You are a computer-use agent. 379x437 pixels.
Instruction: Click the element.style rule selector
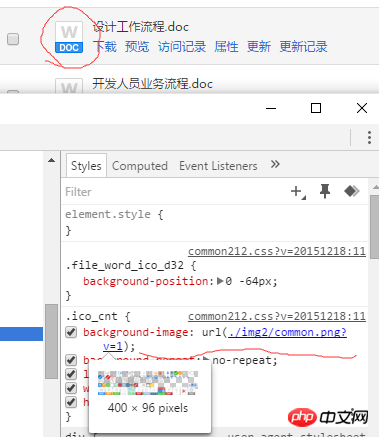(x=108, y=214)
